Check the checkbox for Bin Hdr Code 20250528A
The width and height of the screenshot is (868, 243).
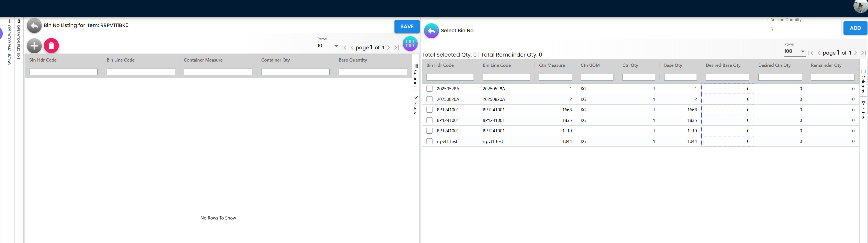tap(429, 89)
